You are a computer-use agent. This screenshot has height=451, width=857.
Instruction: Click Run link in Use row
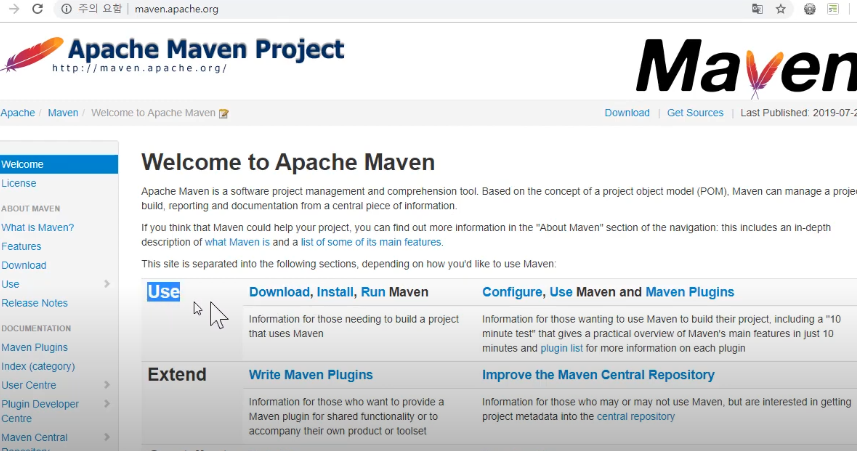(373, 292)
